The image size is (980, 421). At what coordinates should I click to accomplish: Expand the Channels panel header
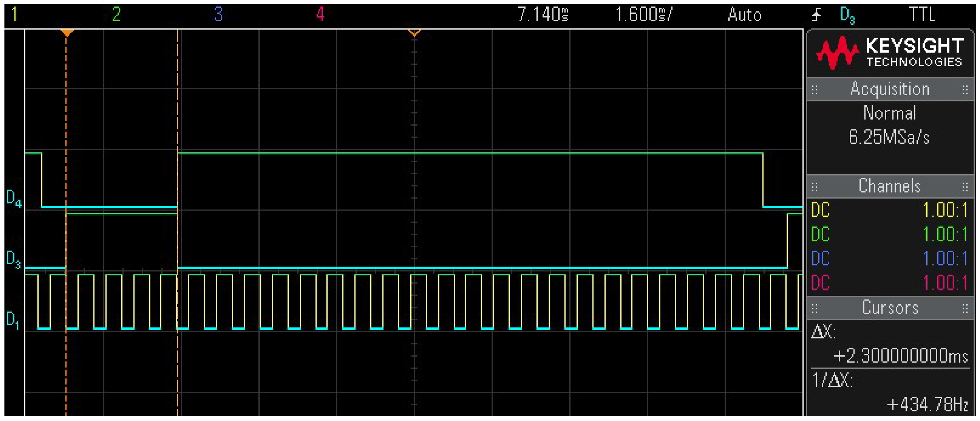tap(890, 186)
